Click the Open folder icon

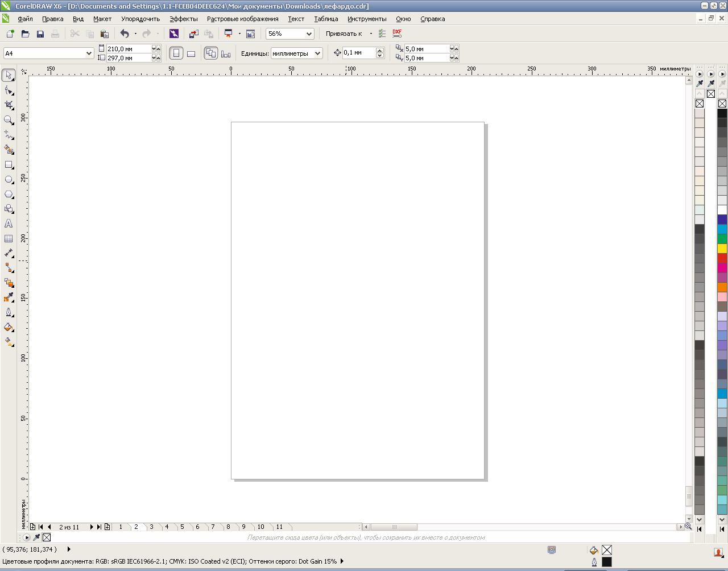(25, 34)
